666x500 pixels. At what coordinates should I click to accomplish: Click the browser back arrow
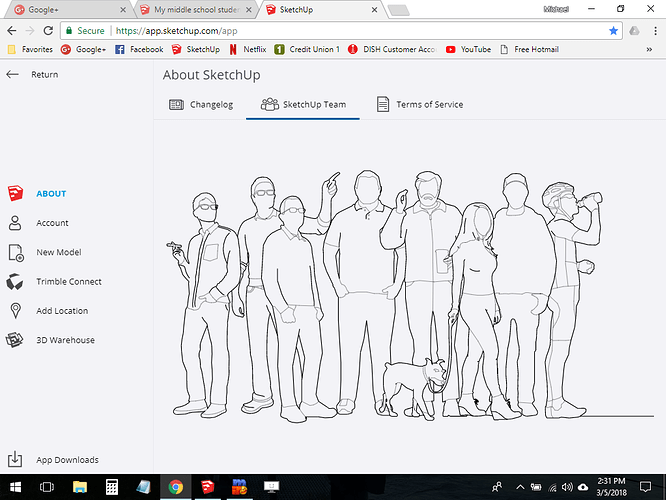coord(12,31)
